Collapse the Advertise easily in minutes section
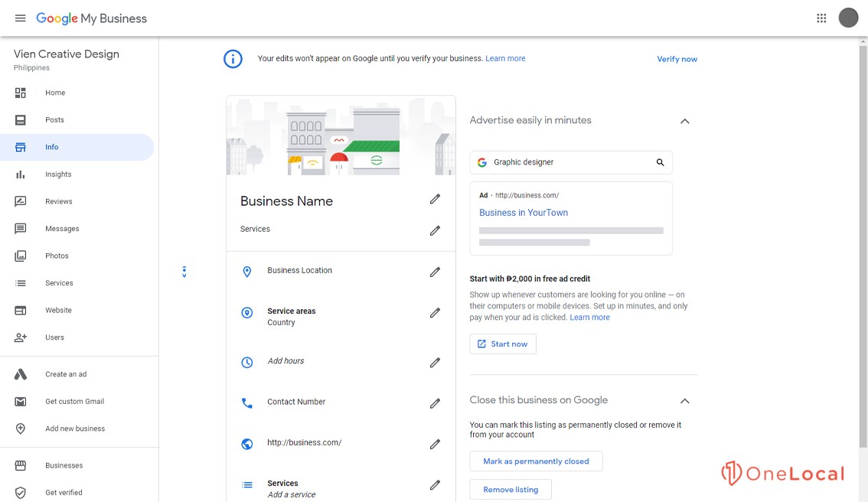This screenshot has width=868, height=502. pyautogui.click(x=685, y=121)
